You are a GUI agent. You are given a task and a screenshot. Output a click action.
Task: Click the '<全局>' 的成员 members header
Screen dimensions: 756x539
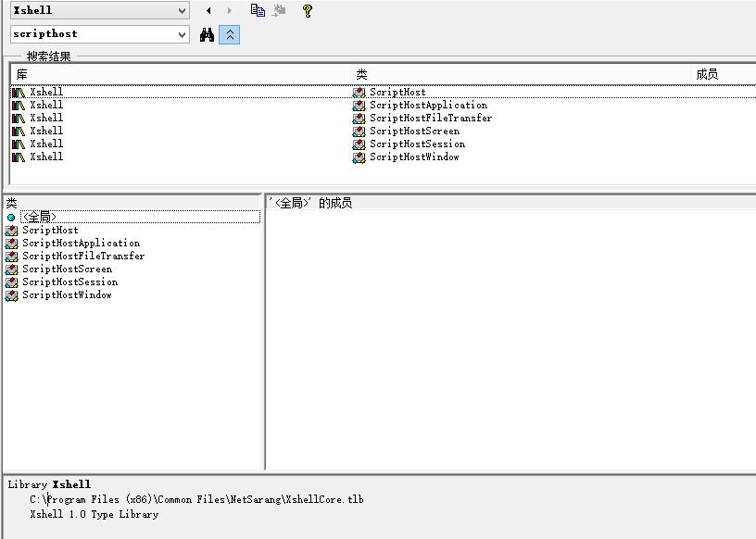(511, 203)
